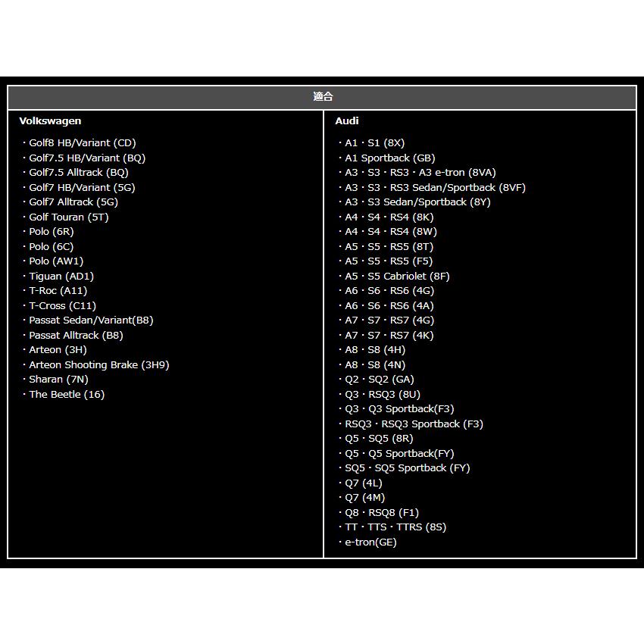Image resolution: width=644 pixels, height=644 pixels.
Task: Click the Sharan (7N) entry
Action: [x=58, y=380]
